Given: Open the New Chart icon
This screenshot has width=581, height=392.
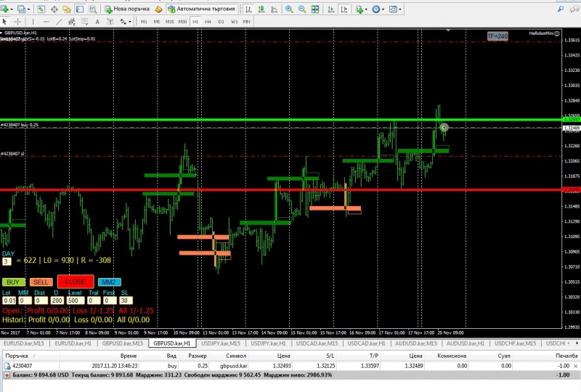Looking at the screenshot, I should (4, 9).
